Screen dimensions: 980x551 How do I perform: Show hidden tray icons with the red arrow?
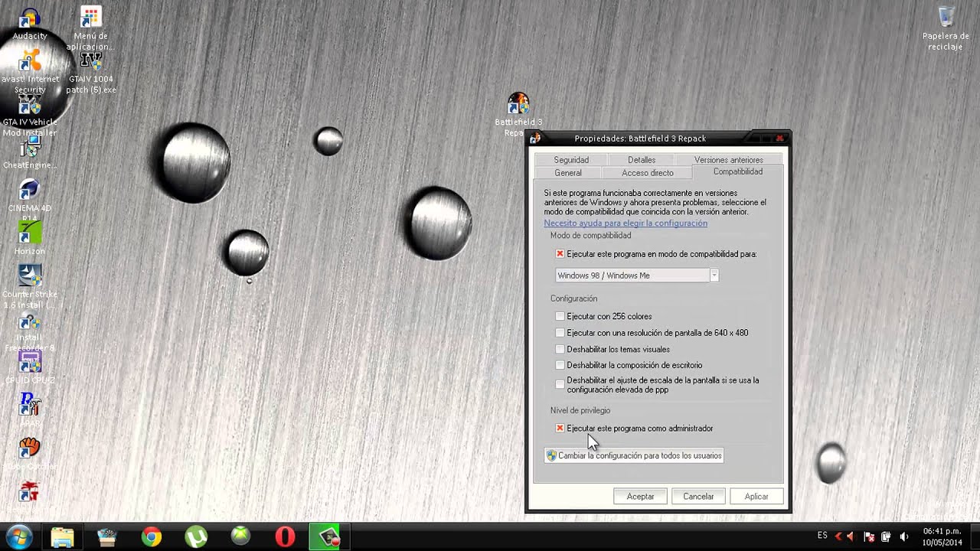pyautogui.click(x=838, y=536)
